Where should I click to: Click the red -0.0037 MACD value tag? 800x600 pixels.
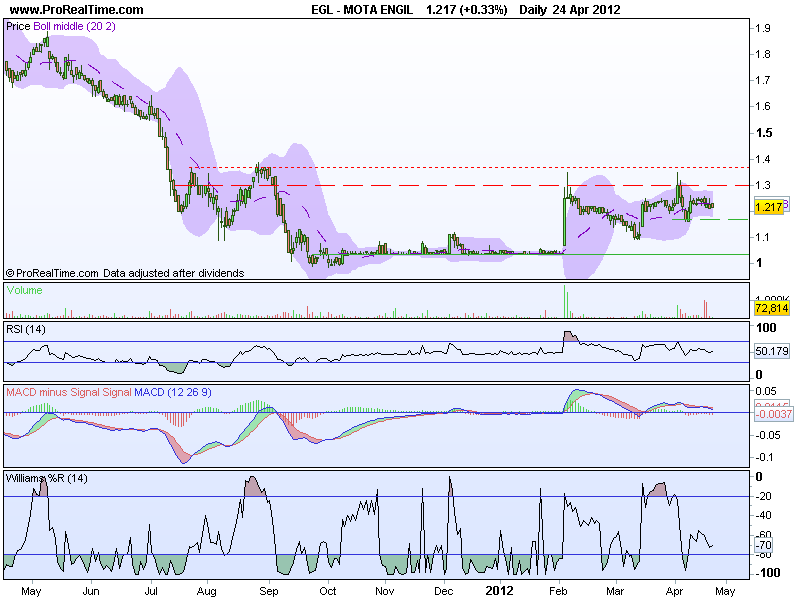[773, 414]
